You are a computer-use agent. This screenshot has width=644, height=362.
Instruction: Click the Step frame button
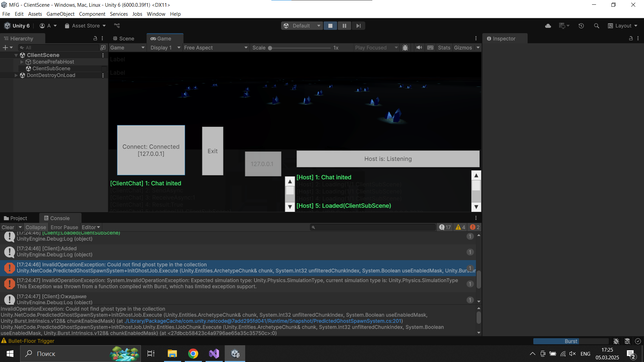point(358,25)
